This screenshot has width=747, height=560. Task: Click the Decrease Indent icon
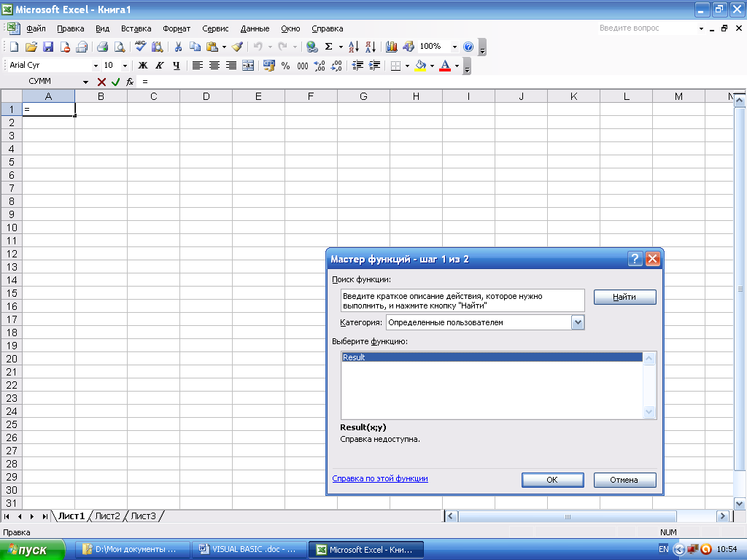click(x=357, y=66)
